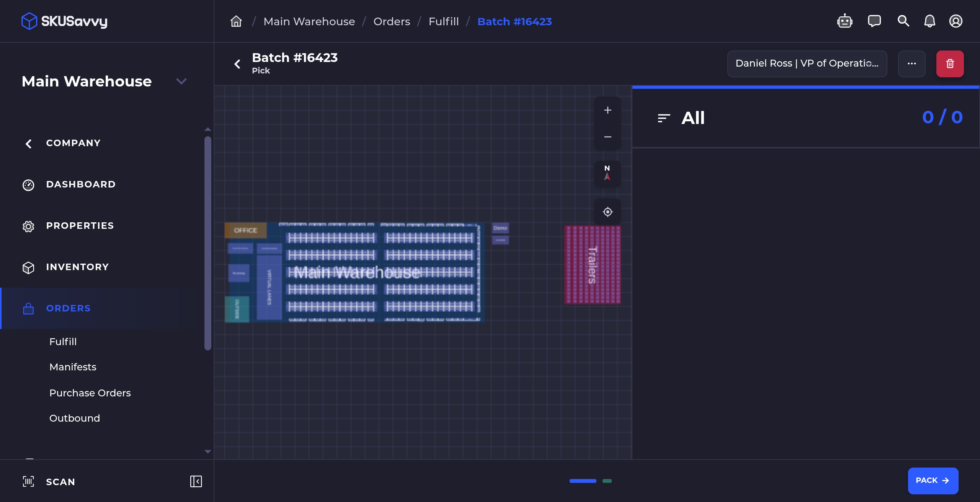The width and height of the screenshot is (980, 502).
Task: Select the OUTSIDE zone on map
Action: [237, 309]
